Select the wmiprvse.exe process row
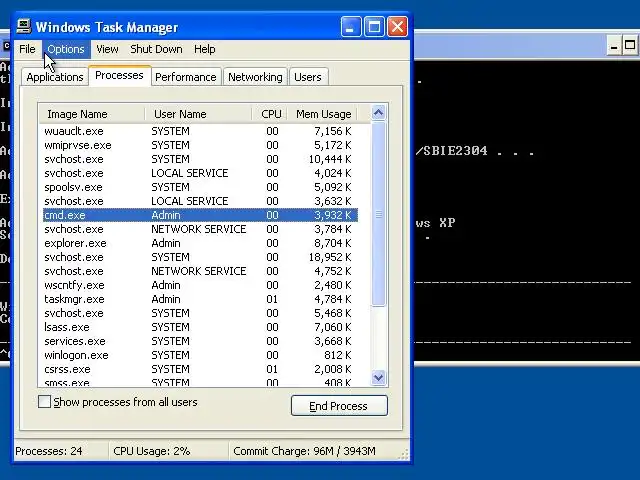Screen dimensions: 640x480 point(200,145)
